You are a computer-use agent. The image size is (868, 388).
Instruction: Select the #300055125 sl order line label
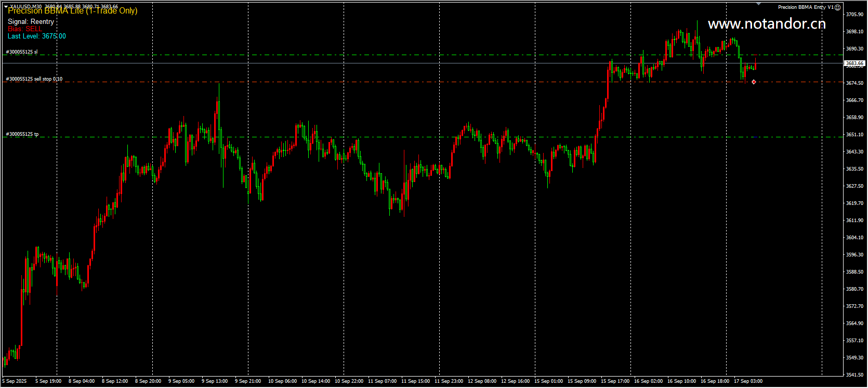click(22, 52)
